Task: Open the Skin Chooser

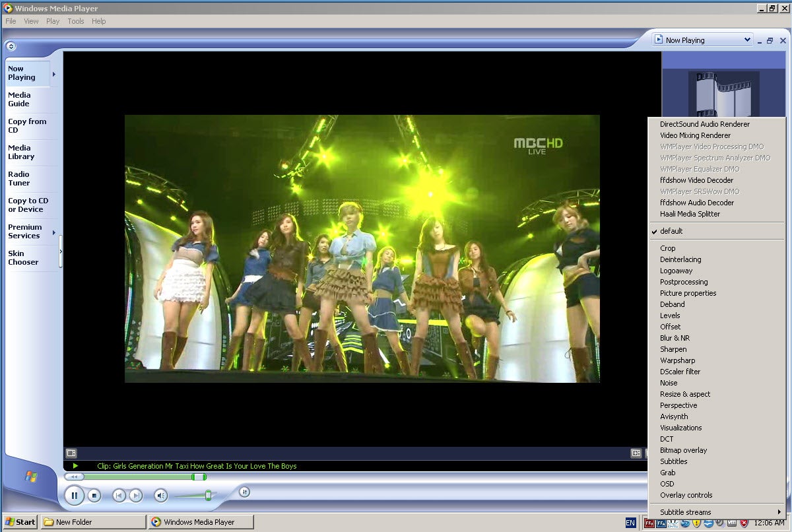Action: point(27,258)
